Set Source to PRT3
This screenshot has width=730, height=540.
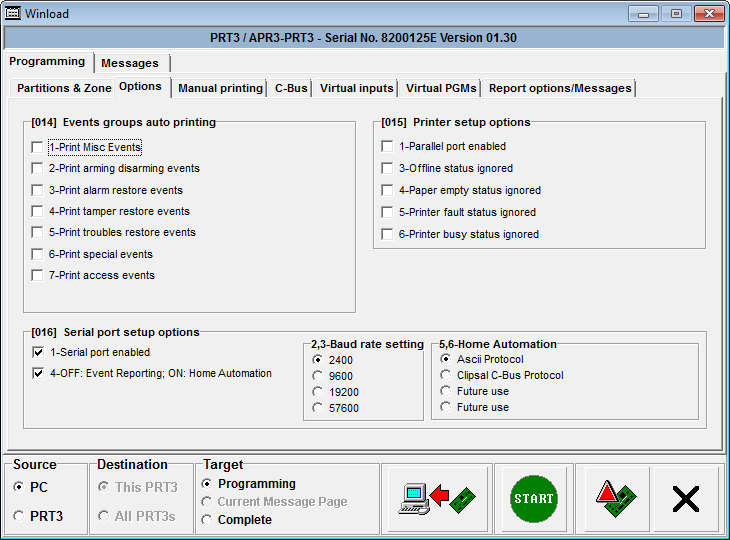click(x=19, y=516)
